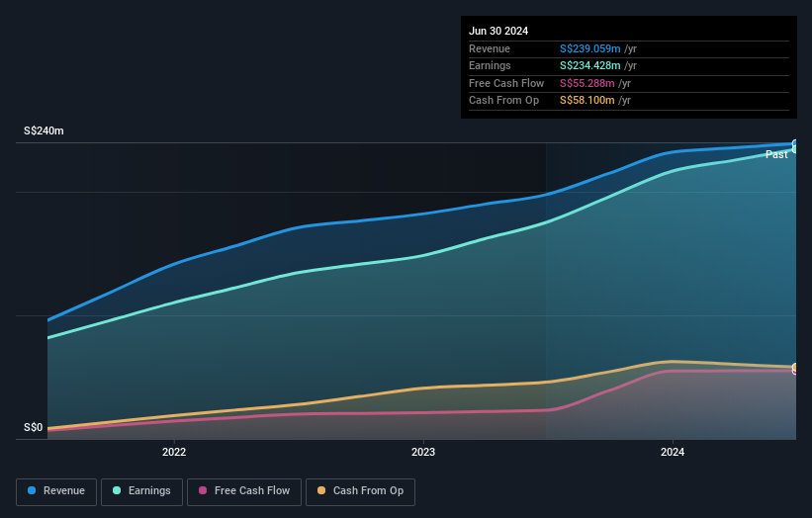Click the orange Cash From Op legend dot

(321, 490)
